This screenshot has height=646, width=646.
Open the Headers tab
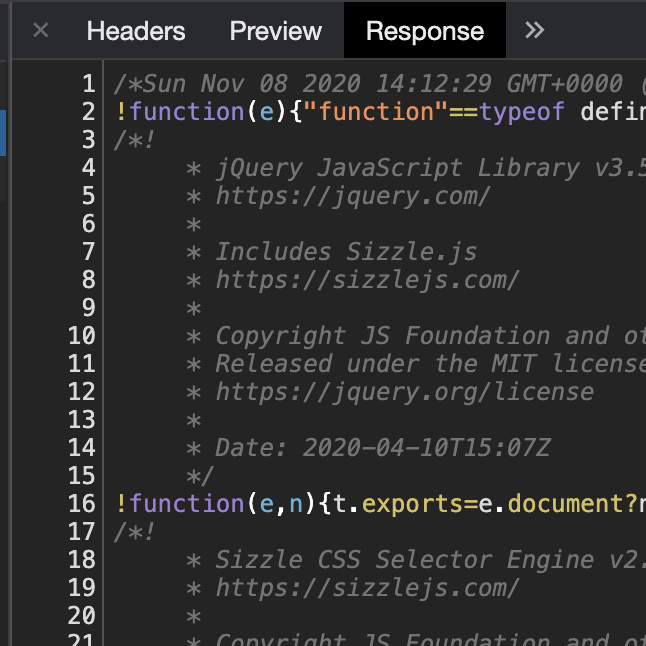[136, 31]
